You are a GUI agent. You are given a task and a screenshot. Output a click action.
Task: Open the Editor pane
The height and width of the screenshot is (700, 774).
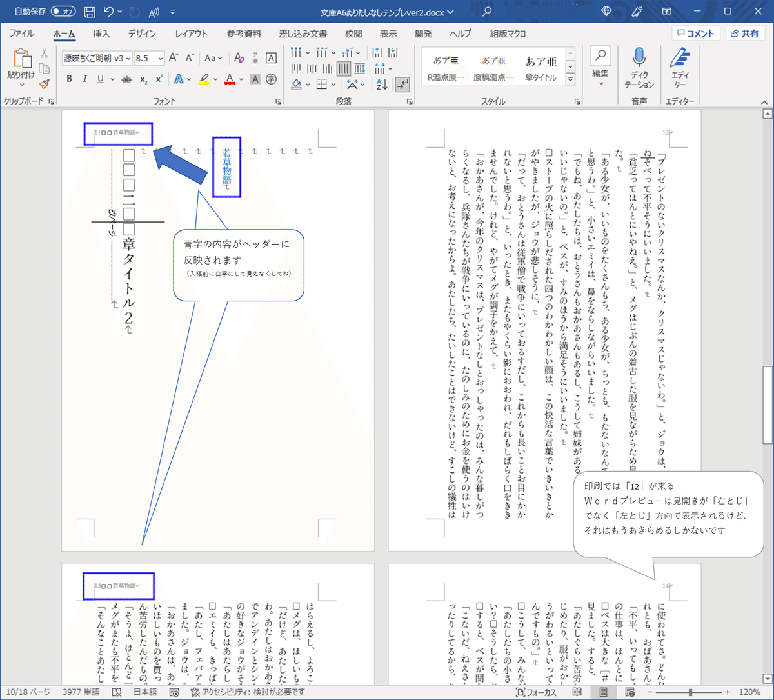coord(679,66)
